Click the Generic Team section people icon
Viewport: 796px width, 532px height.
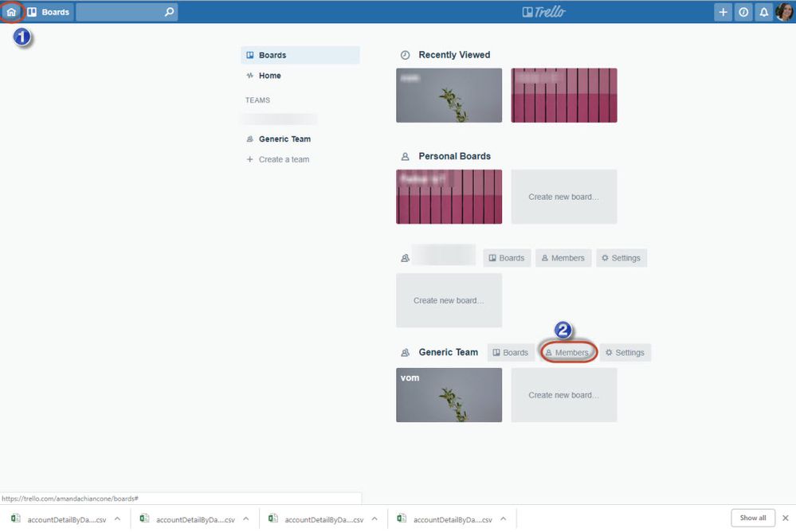pyautogui.click(x=405, y=352)
